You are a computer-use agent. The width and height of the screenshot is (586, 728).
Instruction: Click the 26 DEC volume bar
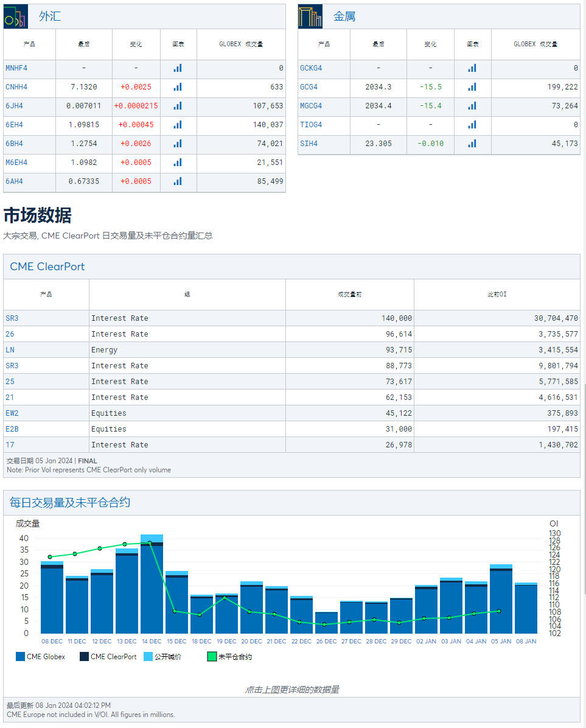click(327, 623)
